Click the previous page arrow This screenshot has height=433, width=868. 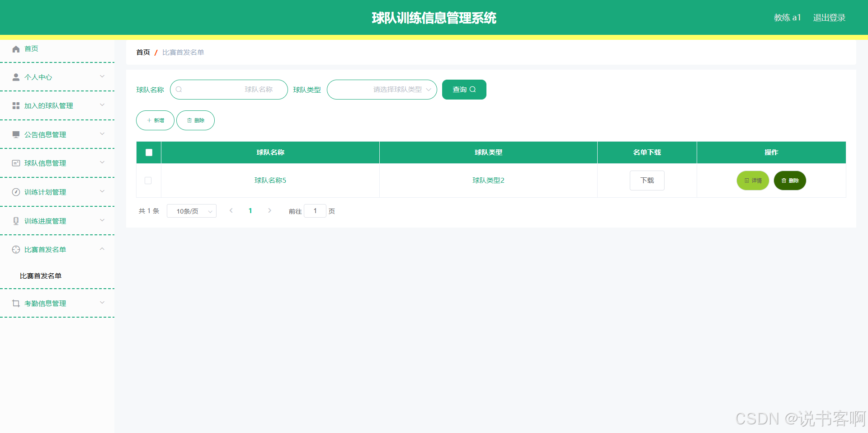click(x=231, y=211)
